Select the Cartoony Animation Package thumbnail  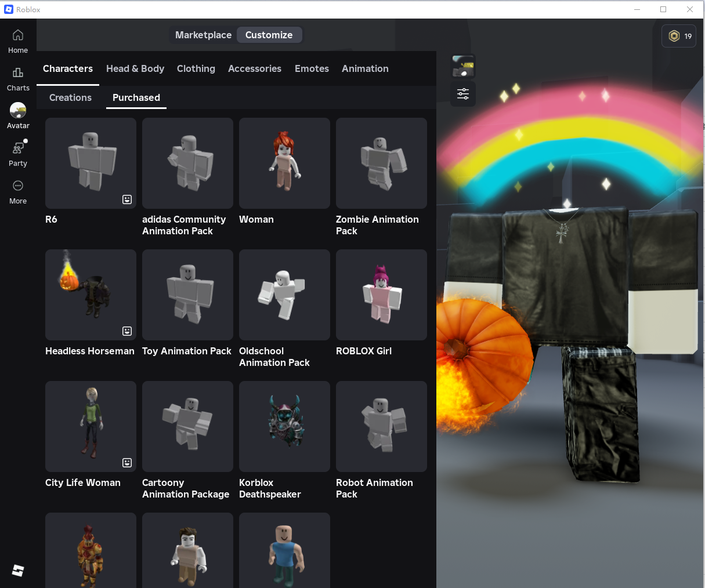(x=187, y=426)
